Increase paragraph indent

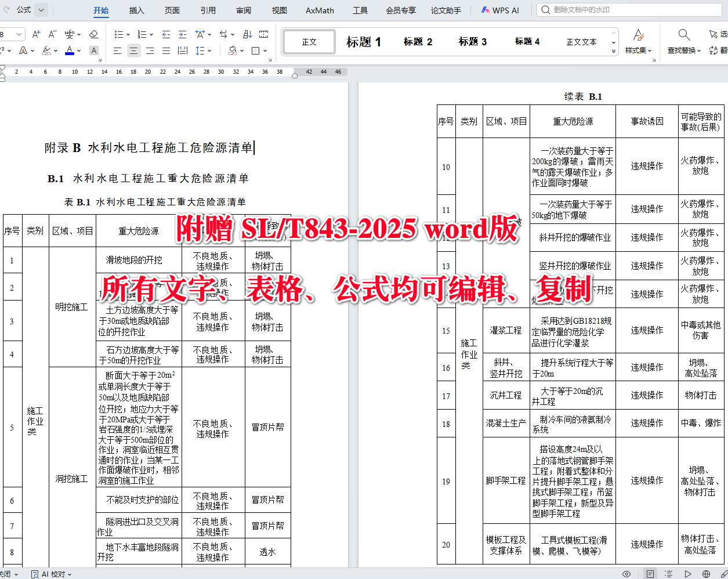[x=182, y=34]
